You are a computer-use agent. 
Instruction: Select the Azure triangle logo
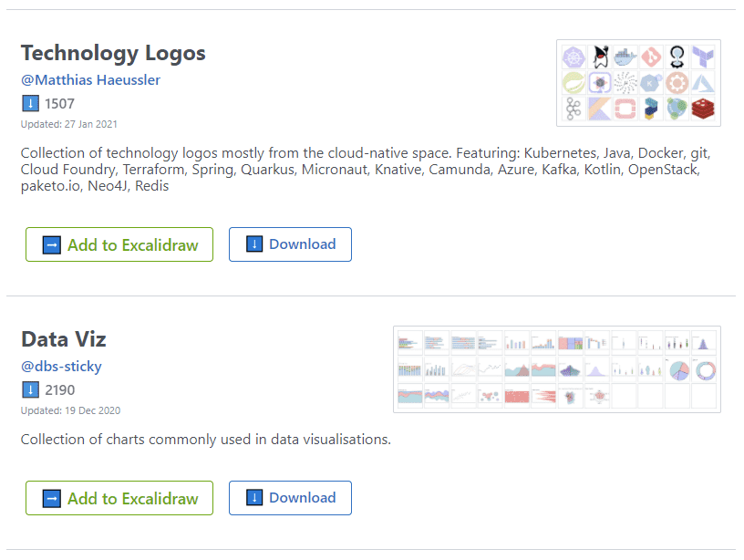pyautogui.click(x=702, y=82)
